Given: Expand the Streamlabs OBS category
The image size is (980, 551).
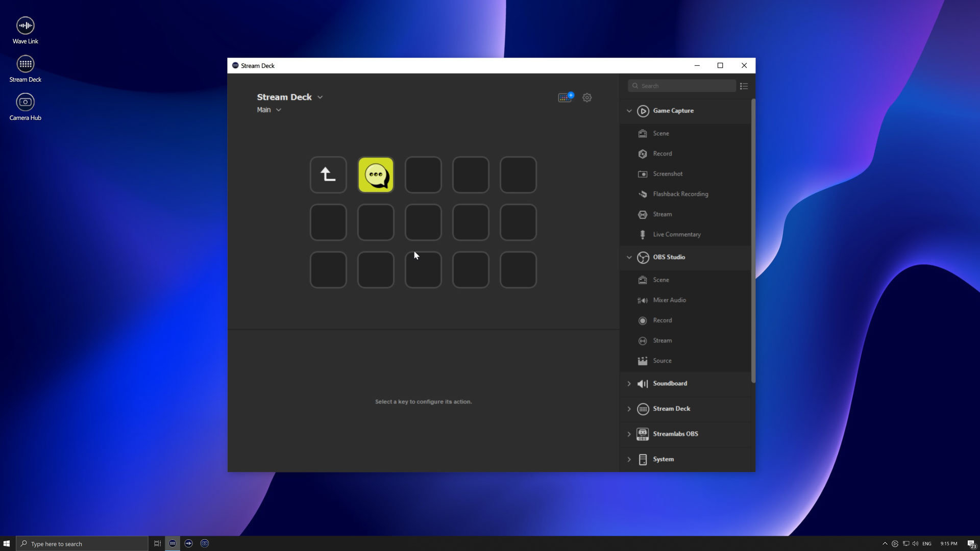Looking at the screenshot, I should click(629, 434).
